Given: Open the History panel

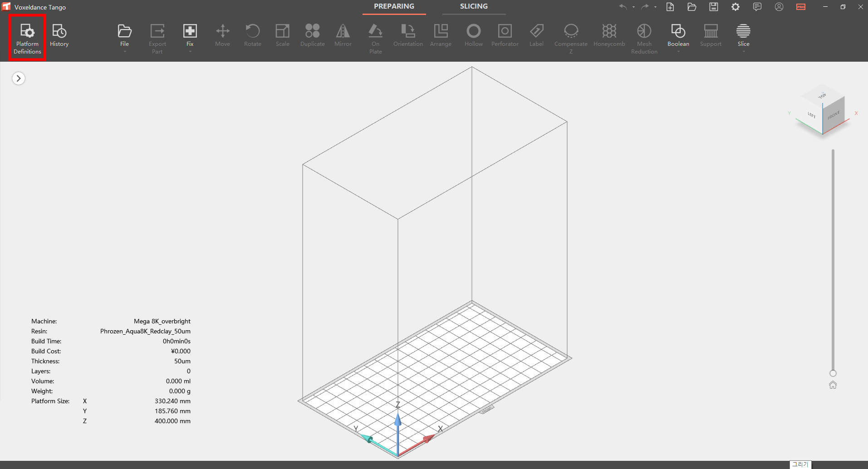Looking at the screenshot, I should coord(59,35).
